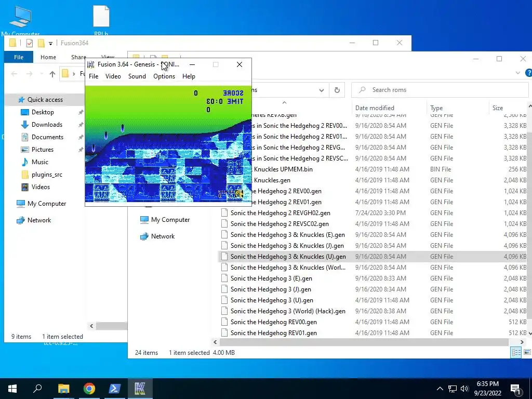Sort by Date modified column
The width and height of the screenshot is (532, 399).
click(375, 108)
